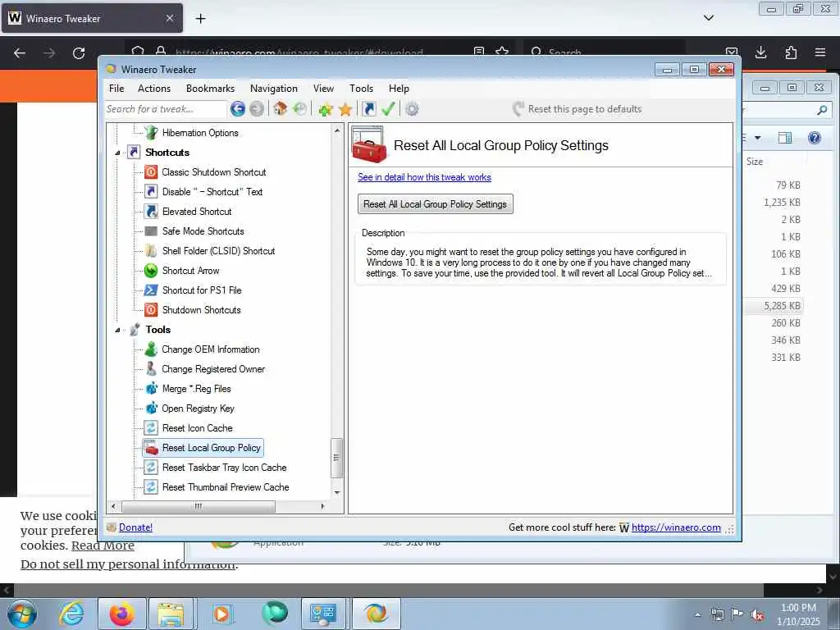Image resolution: width=840 pixels, height=630 pixels.
Task: Click Reset All Local Group Policy Settings button
Action: click(435, 204)
